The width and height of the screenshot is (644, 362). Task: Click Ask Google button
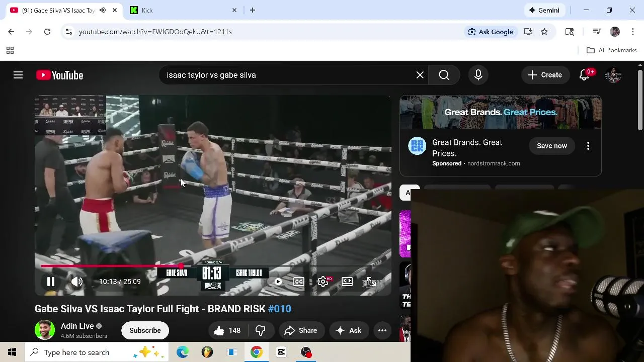(491, 32)
